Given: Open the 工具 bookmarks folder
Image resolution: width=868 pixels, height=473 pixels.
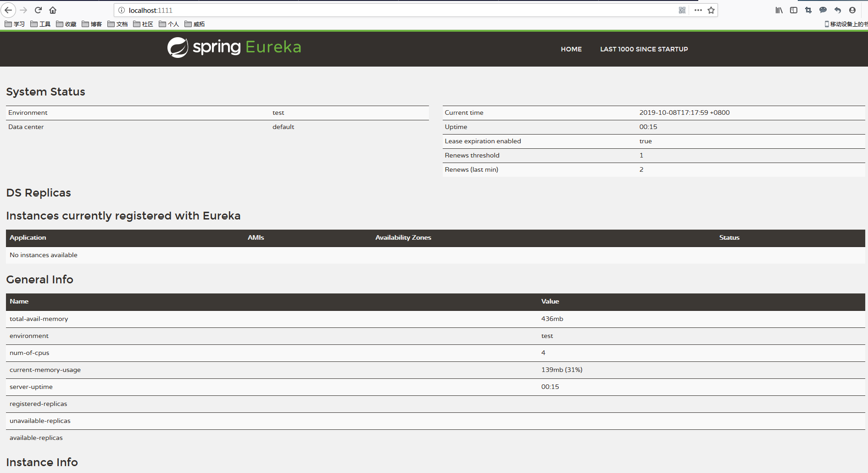Looking at the screenshot, I should pos(40,24).
